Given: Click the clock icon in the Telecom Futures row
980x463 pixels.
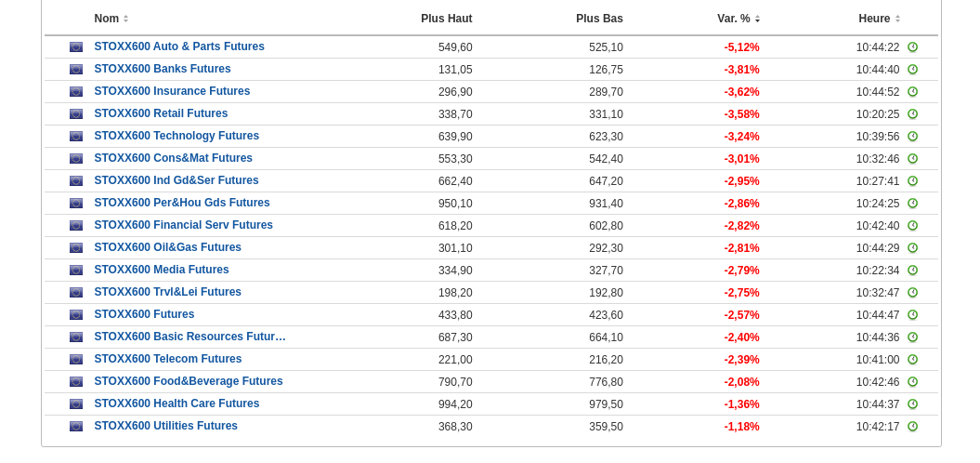Looking at the screenshot, I should (912, 360).
